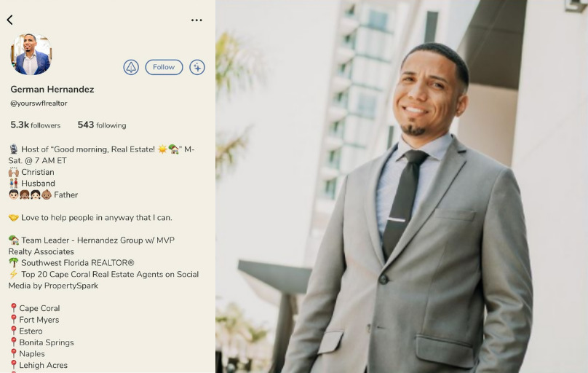Image resolution: width=588 pixels, height=373 pixels.
Task: Tap the notification bell icon beside Follow
Action: click(x=131, y=67)
